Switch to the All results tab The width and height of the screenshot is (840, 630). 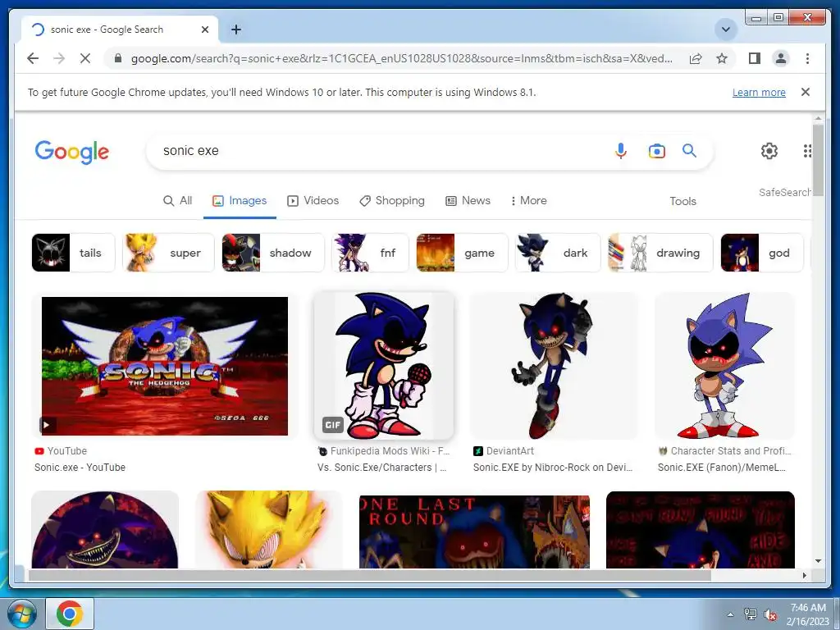177,201
